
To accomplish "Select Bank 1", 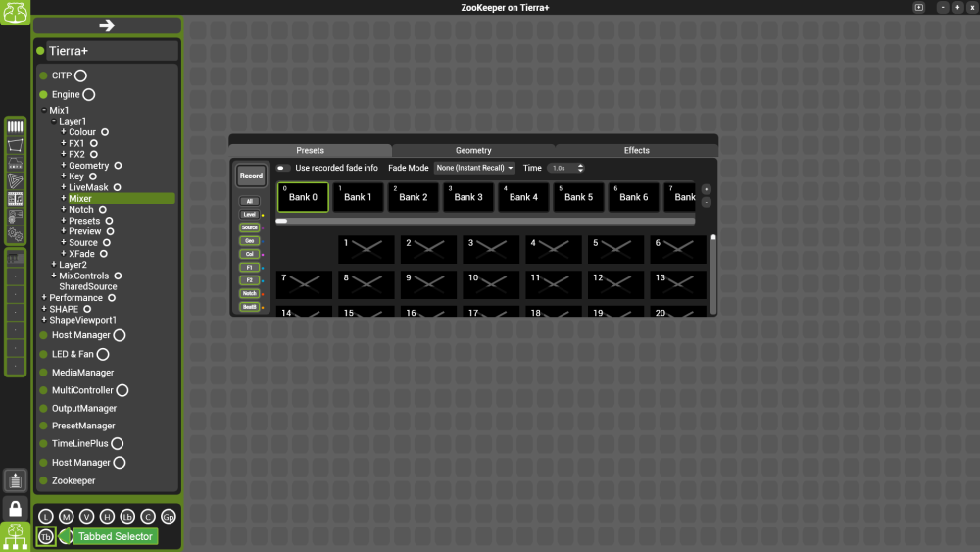I will [358, 197].
